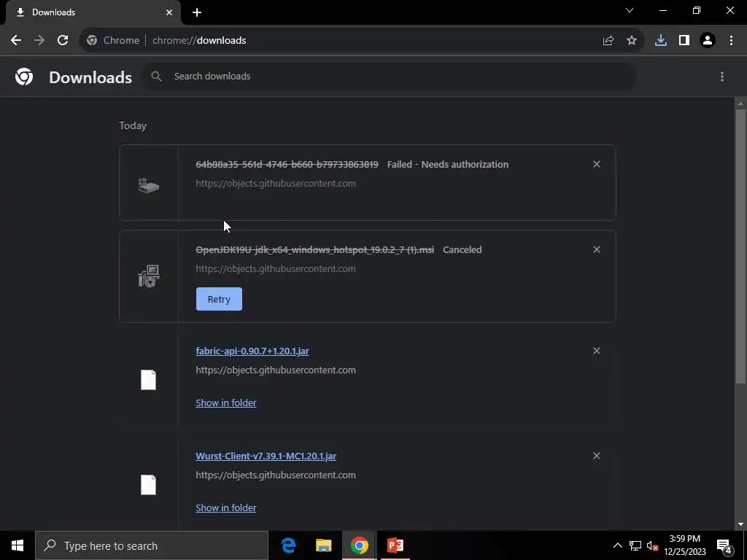This screenshot has width=747, height=560.
Task: Click the Failed - Needs authorization status text
Action: coord(448,164)
